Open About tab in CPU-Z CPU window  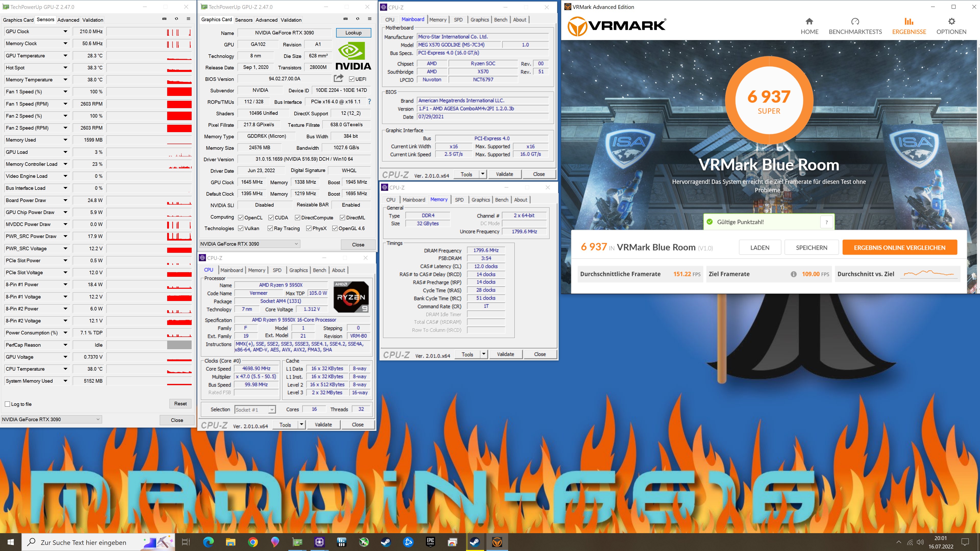338,270
